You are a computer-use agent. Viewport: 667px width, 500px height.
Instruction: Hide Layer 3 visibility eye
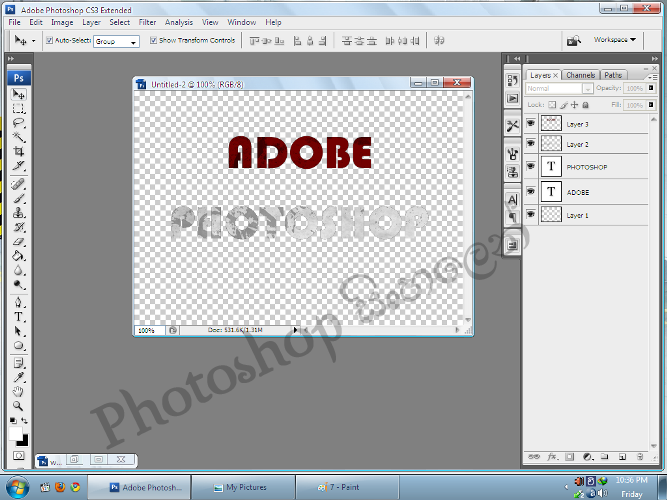pyautogui.click(x=531, y=123)
